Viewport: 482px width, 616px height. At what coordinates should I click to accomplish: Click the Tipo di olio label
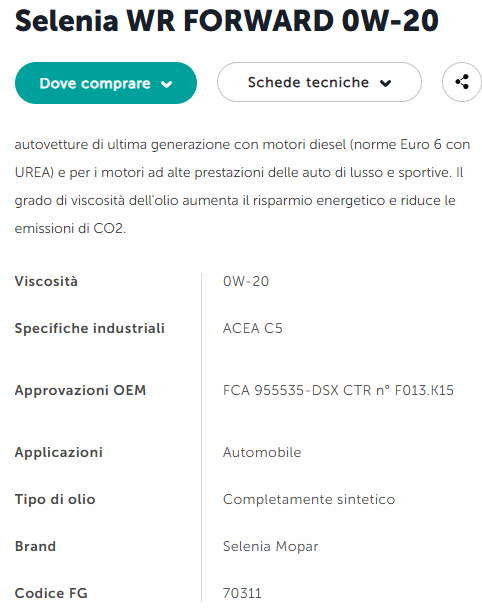pyautogui.click(x=55, y=499)
